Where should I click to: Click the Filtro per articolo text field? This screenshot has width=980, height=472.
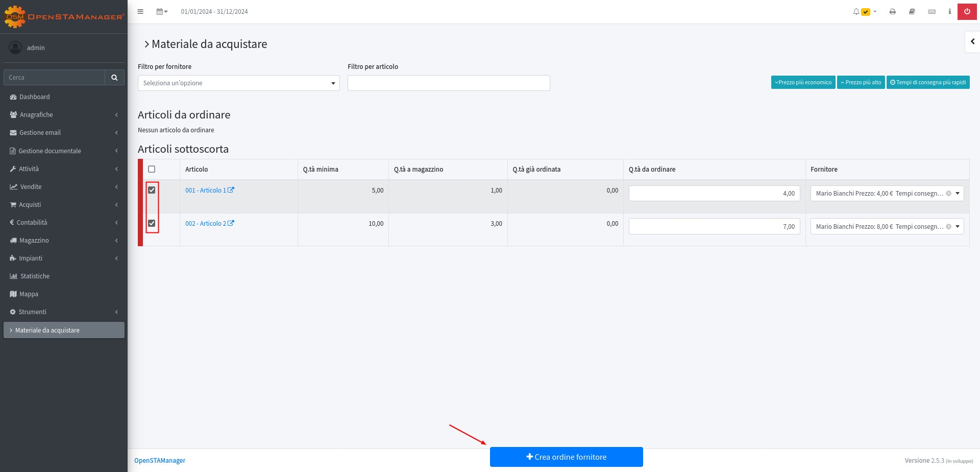click(448, 83)
